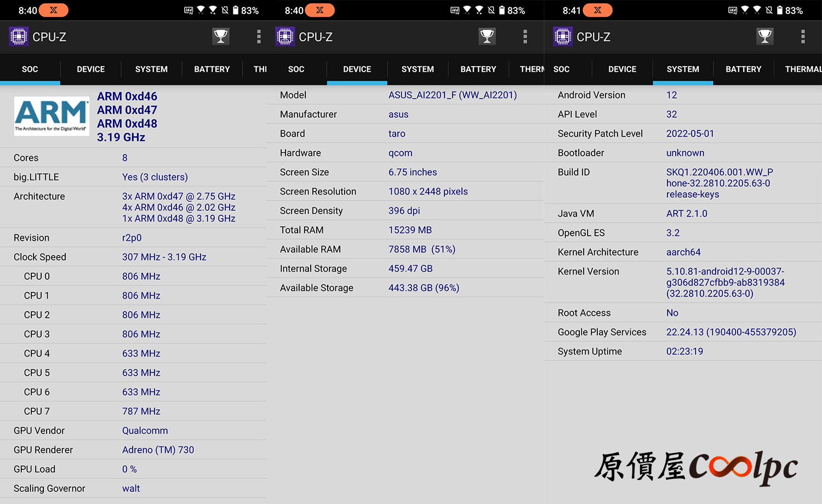Tap CPU-Z app logo in left screen
Viewport: 822px width, 504px height.
click(x=18, y=37)
